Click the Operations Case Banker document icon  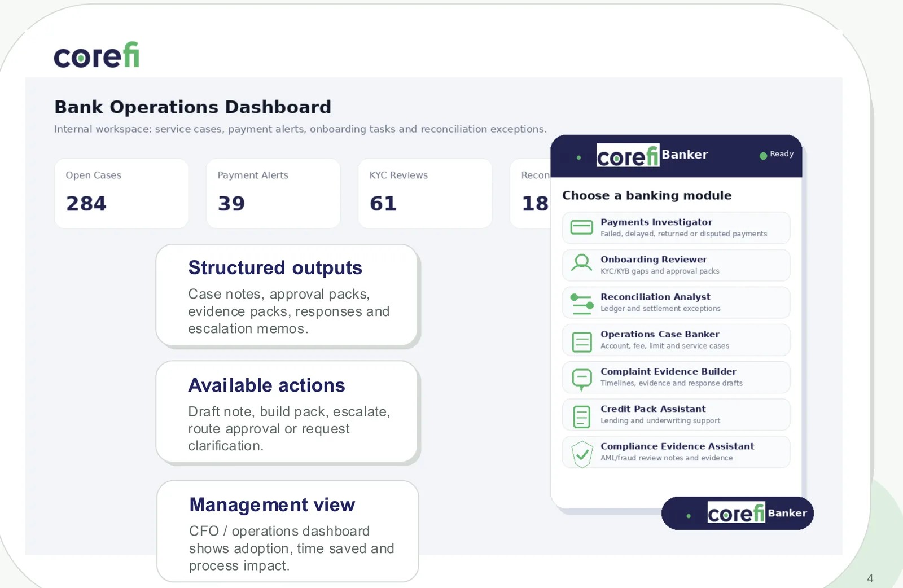(x=581, y=342)
